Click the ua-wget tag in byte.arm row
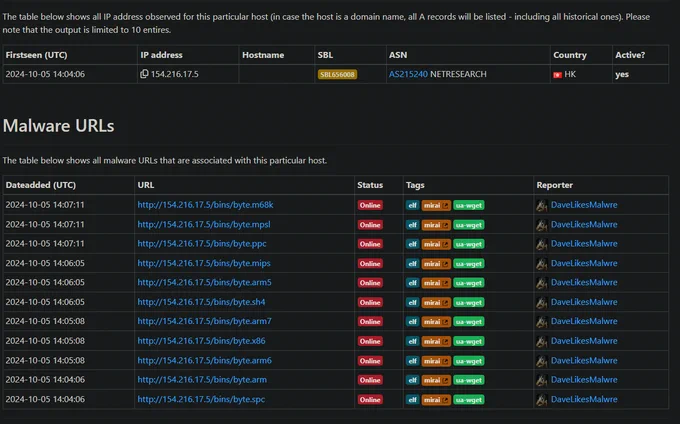This screenshot has height=424, width=680. pos(469,380)
